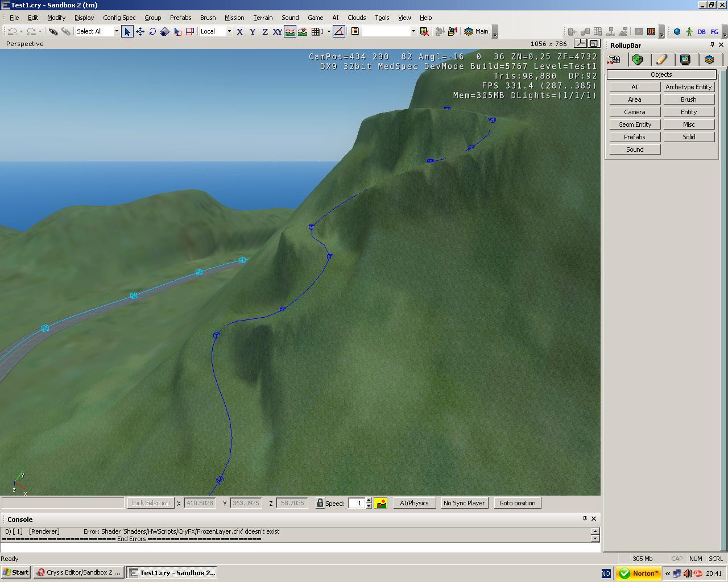Toggle Y axis constraint
The image size is (728, 582).
coord(252,31)
